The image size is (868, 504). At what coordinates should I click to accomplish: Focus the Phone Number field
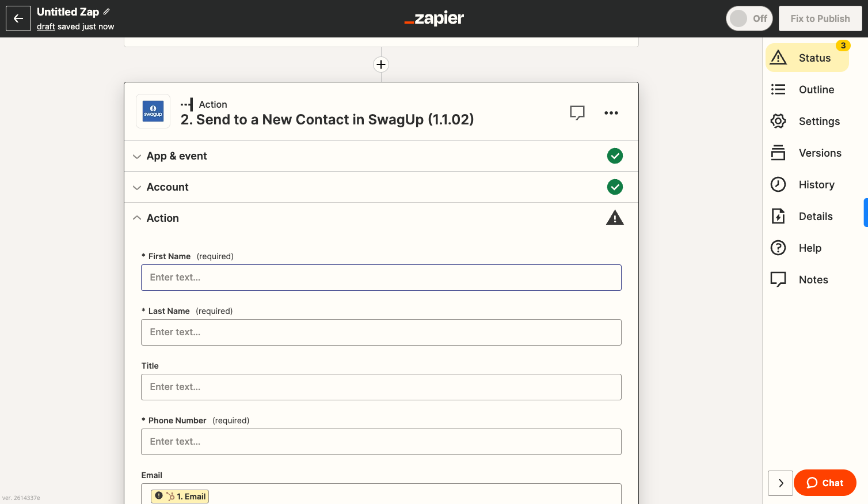381,442
